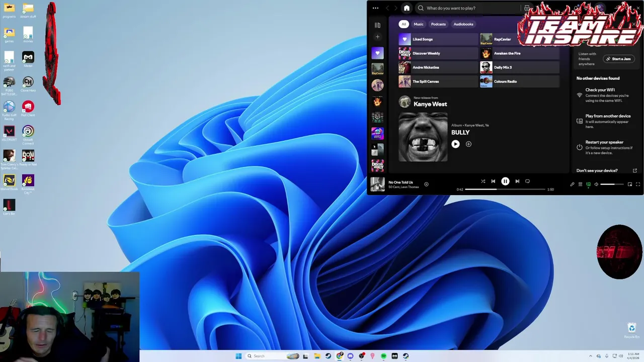Open the Discover Weekly shortcut card
Viewport: 644px width, 362px height.
438,53
